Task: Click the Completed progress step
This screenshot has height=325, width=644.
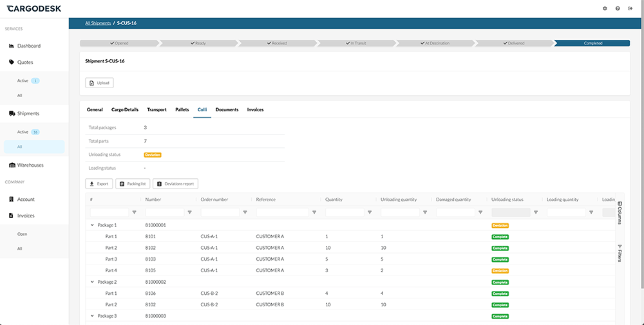Action: (592, 43)
